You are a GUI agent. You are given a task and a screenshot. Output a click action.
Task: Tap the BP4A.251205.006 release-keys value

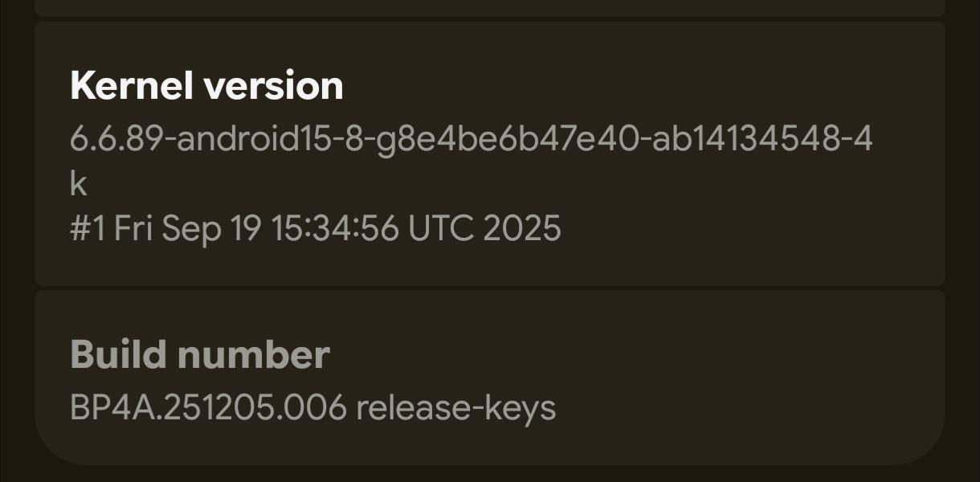coord(312,407)
